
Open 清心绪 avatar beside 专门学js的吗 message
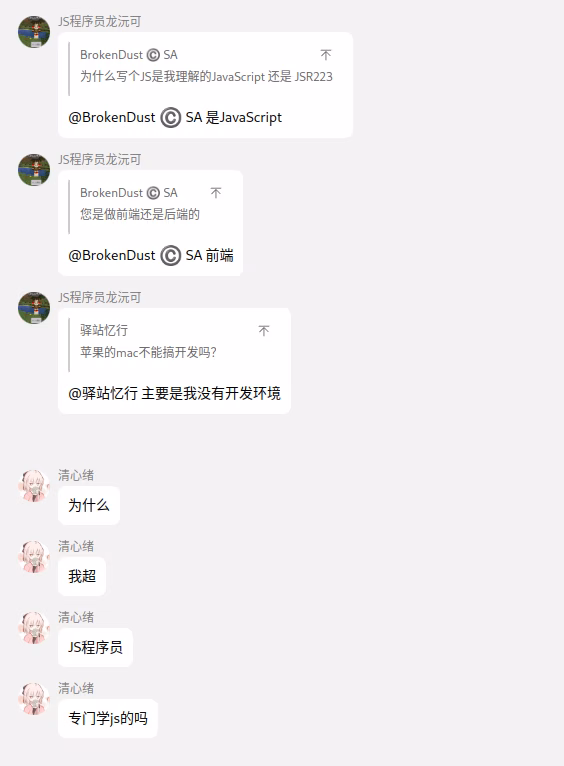coord(34,699)
